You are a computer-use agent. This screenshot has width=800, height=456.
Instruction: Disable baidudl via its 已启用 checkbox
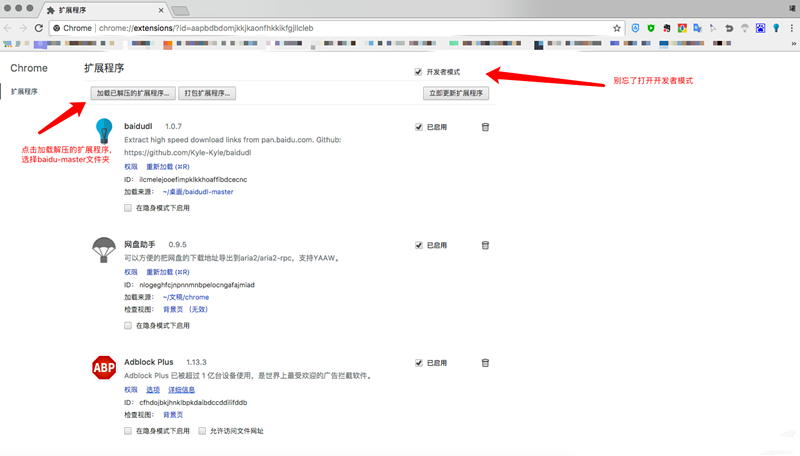tap(419, 127)
